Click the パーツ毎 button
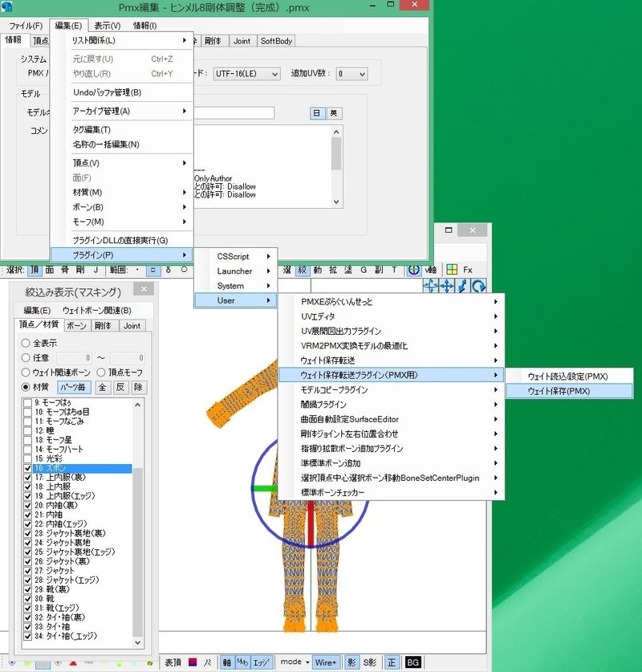This screenshot has height=672, width=642. point(73,388)
